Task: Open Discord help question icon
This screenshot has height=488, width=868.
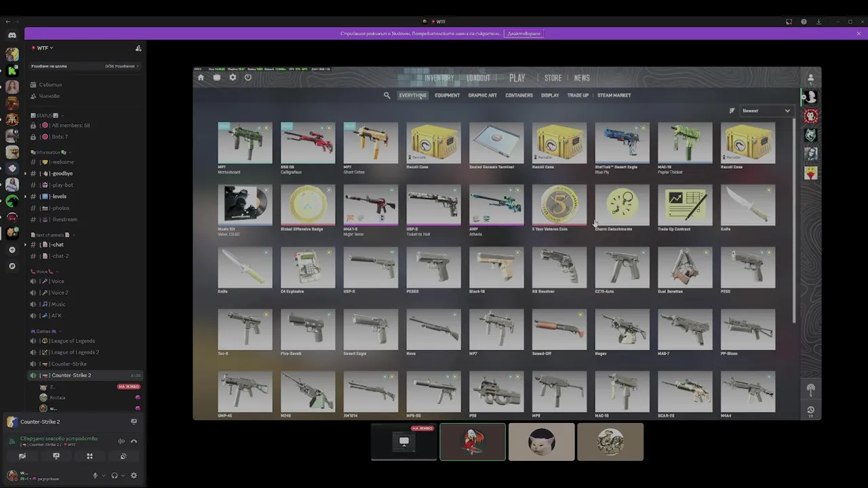Action: 804,22
